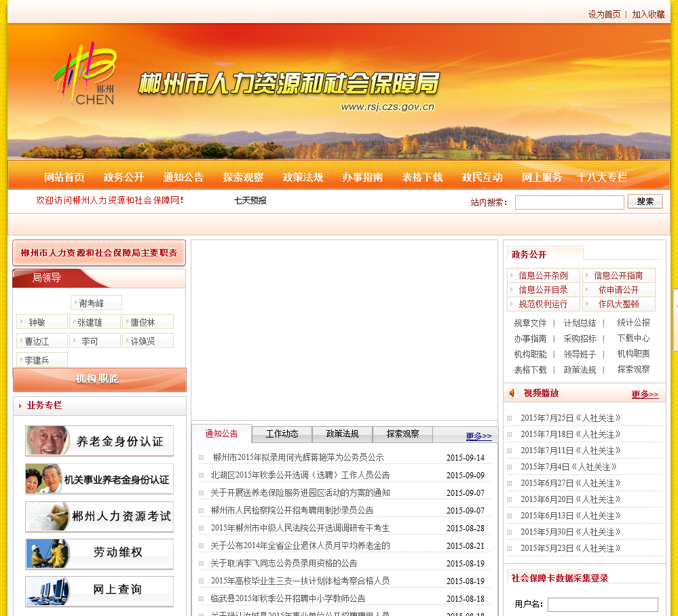Click the 站内搜索 input field

pos(569,202)
